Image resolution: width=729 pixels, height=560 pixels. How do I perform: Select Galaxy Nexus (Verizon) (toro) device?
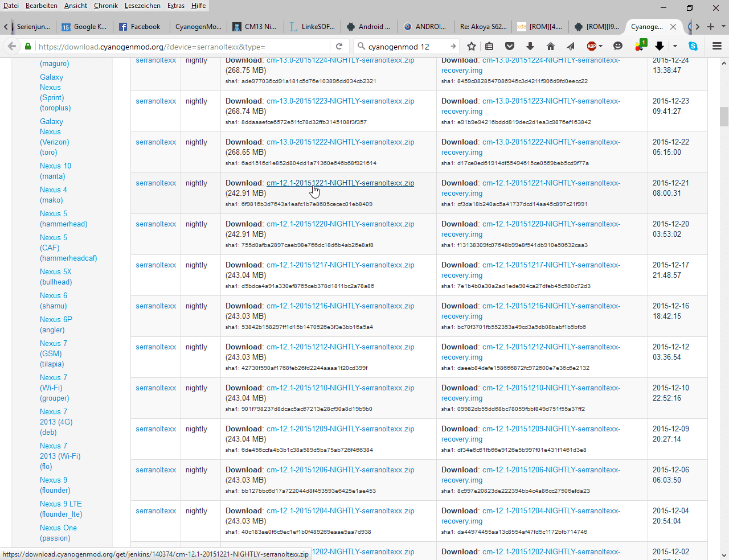(x=54, y=137)
